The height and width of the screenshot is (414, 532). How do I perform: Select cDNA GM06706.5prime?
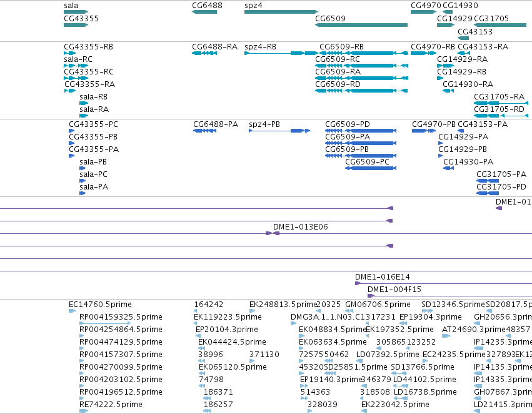pyautogui.click(x=378, y=305)
